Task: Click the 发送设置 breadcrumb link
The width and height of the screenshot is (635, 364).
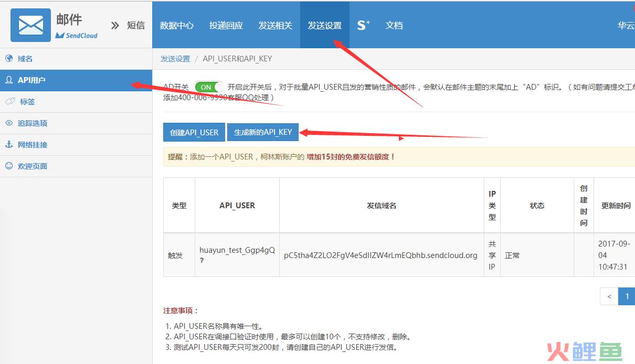Action: tap(175, 59)
